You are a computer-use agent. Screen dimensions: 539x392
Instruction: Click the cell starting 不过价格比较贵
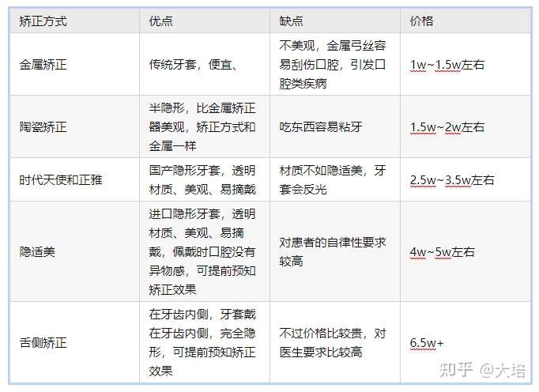(x=335, y=342)
